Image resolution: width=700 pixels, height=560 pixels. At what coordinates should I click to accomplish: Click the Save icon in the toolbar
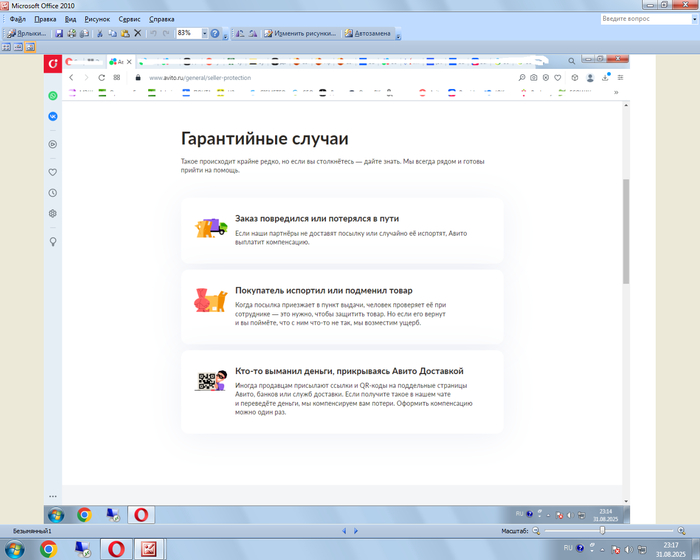coord(59,33)
